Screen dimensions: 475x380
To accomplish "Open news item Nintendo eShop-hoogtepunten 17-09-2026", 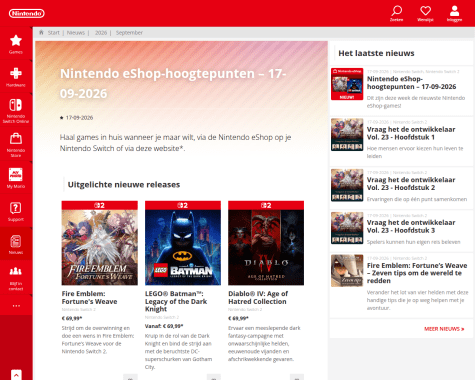I will [x=411, y=83].
